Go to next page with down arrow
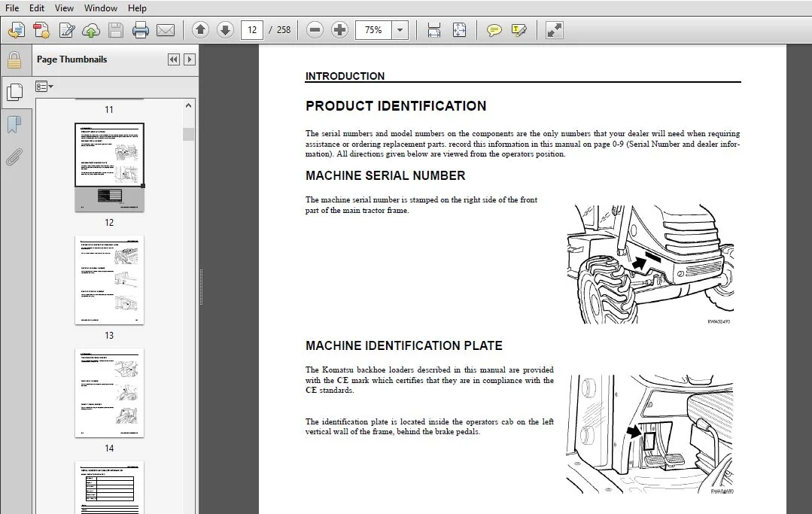The height and width of the screenshot is (514, 812). click(x=225, y=30)
